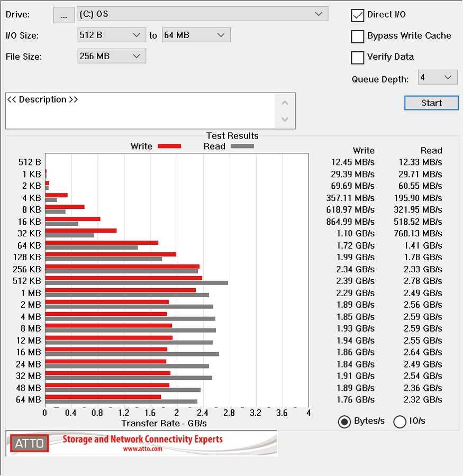This screenshot has width=463, height=476.
Task: Uncheck the Direct I/O checkbox
Action: (x=358, y=15)
